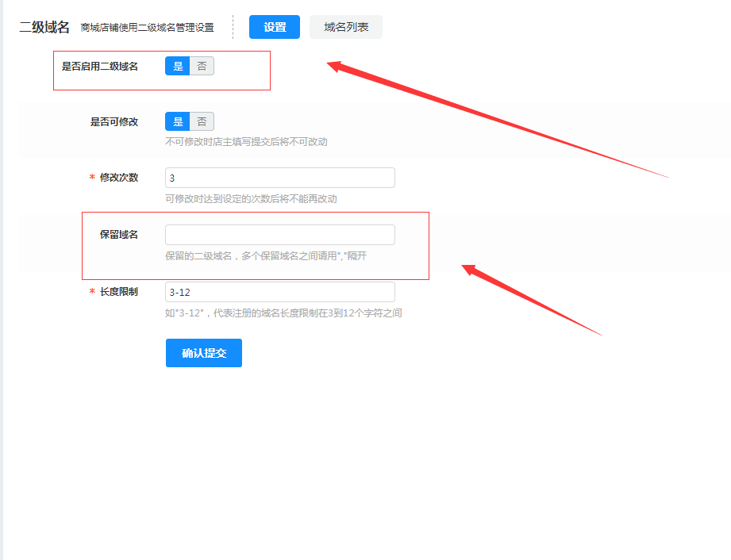Click the 是否启用二级域名 label
This screenshot has width=731, height=560.
100,67
